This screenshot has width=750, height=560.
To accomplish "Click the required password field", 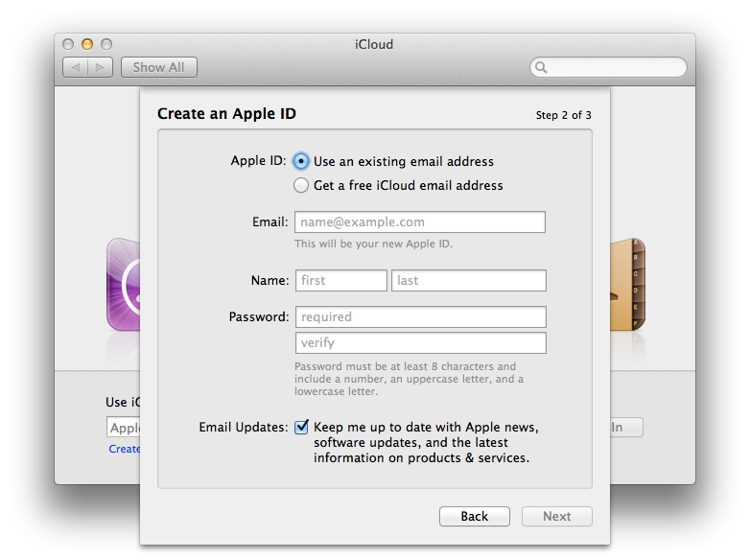I will pos(421,316).
